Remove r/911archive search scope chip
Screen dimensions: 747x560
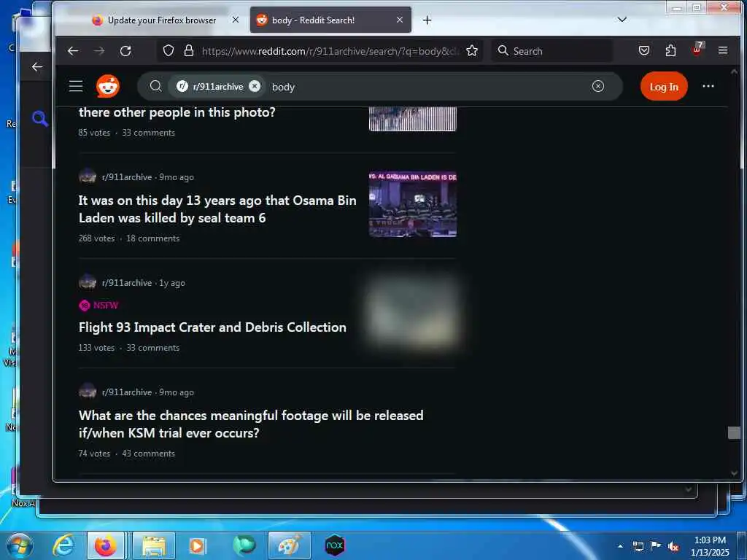255,86
